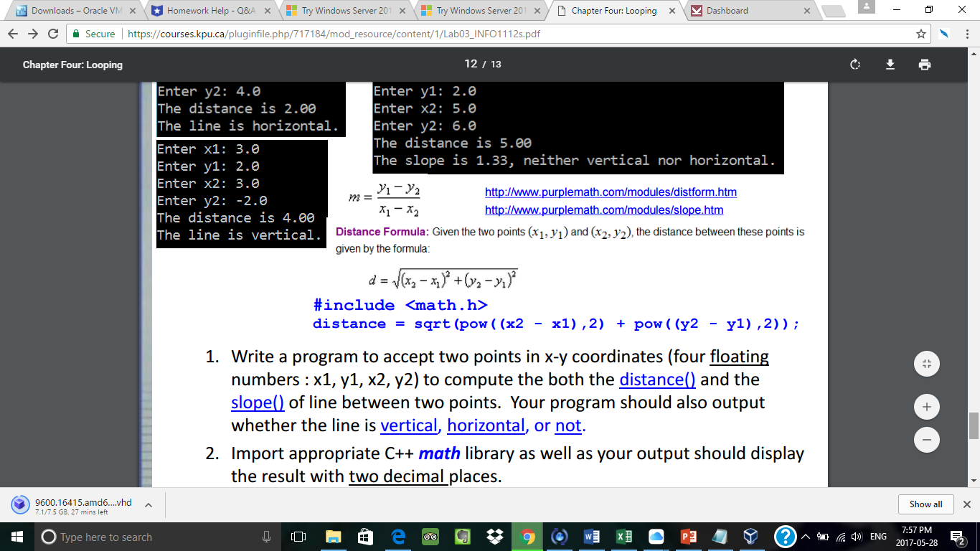Image resolution: width=980 pixels, height=551 pixels.
Task: Open the purplemath distform.htm link
Action: click(611, 192)
